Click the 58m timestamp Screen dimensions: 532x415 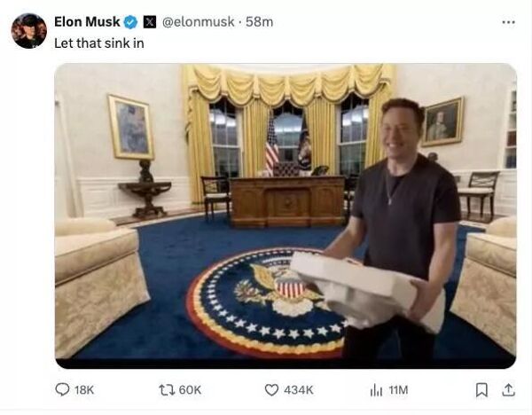point(259,21)
